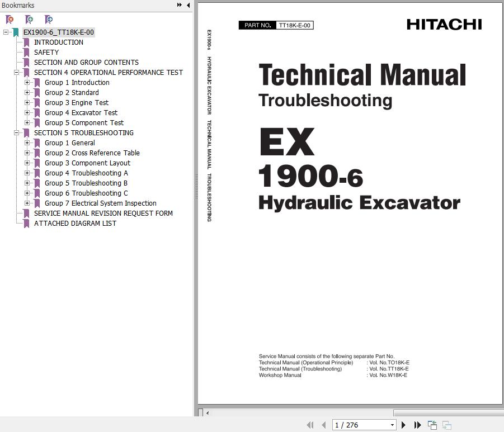
Task: Expand Group 5 Component Test bookmark
Action: 27,123
